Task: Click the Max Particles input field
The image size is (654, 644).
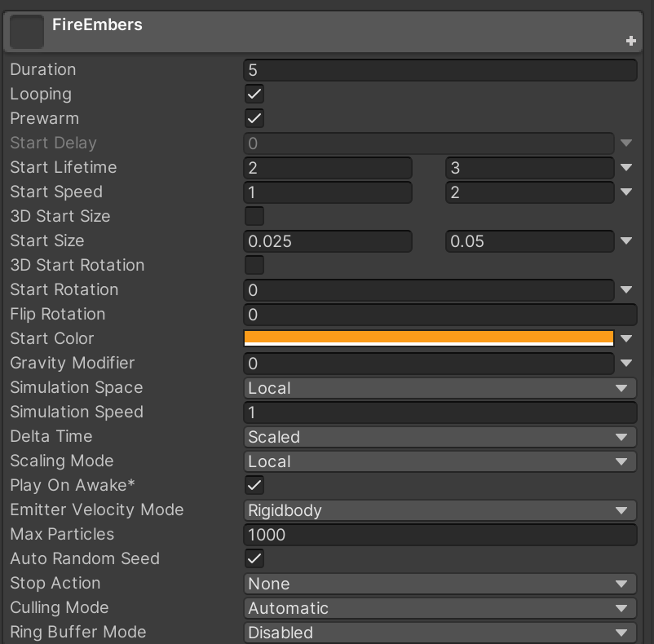Action: pyautogui.click(x=440, y=535)
